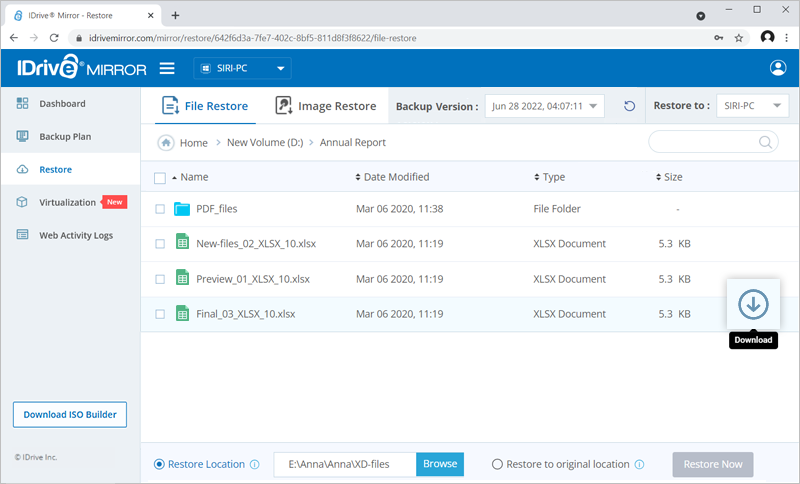800x484 pixels.
Task: Click the Download arrow icon
Action: point(753,304)
